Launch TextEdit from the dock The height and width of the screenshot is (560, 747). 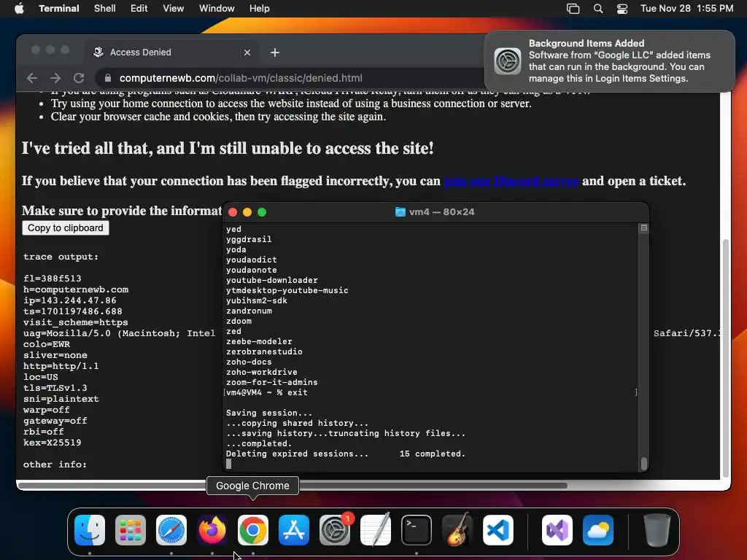point(376,530)
